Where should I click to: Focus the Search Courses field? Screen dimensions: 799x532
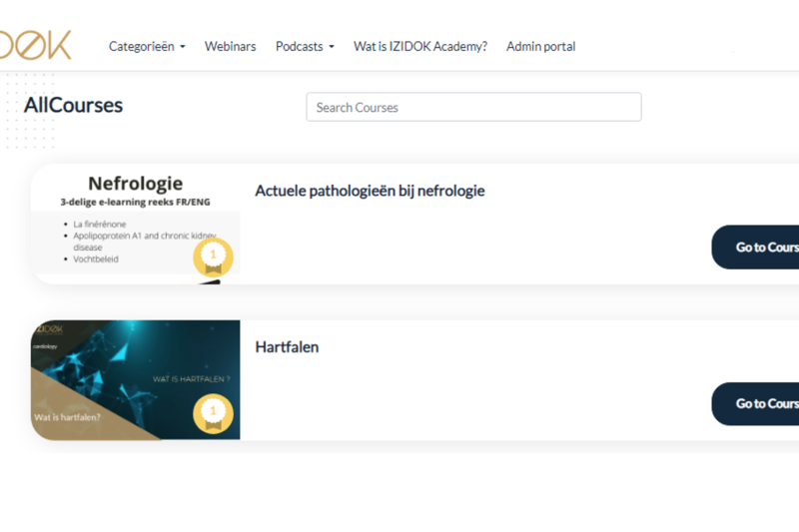473,107
